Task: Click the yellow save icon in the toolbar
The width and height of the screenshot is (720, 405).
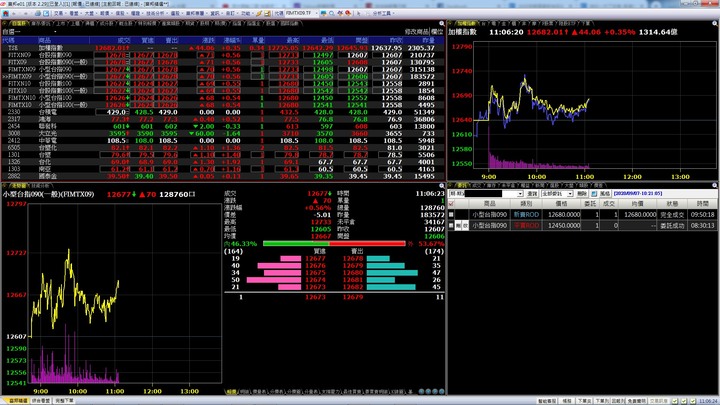Action: (x=267, y=14)
